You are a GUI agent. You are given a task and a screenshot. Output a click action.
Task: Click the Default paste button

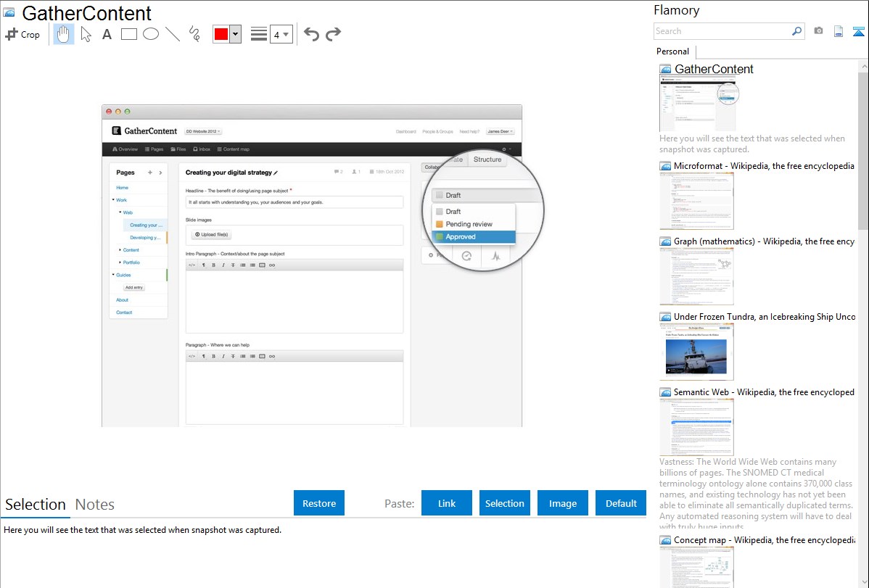click(x=621, y=503)
